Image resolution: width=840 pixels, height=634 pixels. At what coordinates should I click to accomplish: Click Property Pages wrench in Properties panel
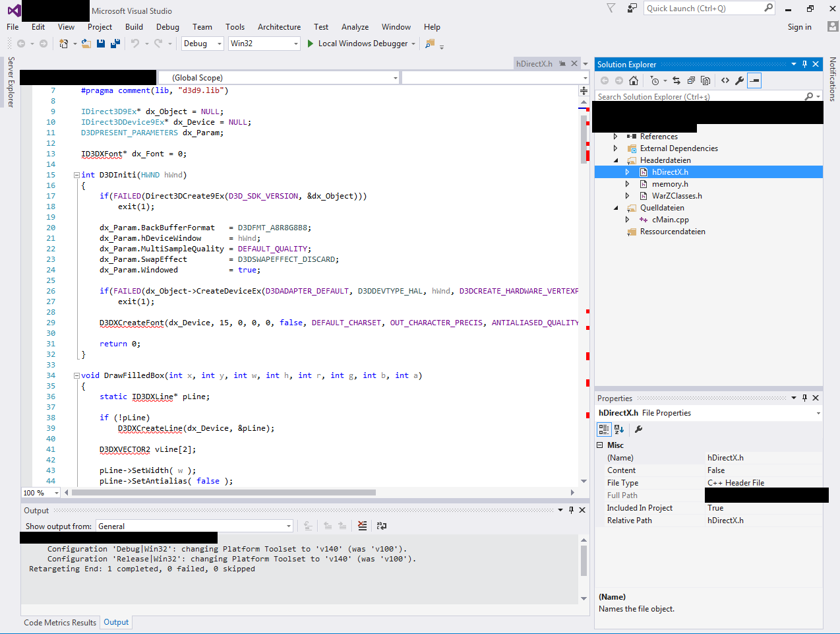[x=638, y=429]
